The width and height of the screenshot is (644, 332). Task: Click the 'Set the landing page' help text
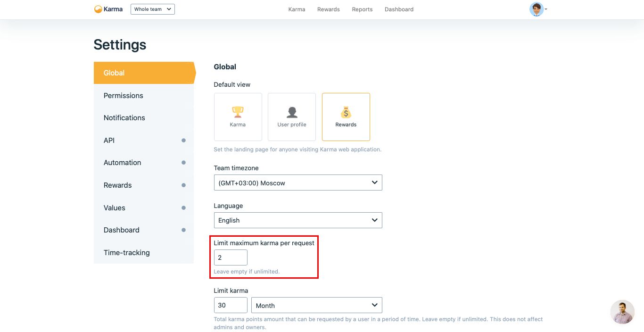pos(297,149)
